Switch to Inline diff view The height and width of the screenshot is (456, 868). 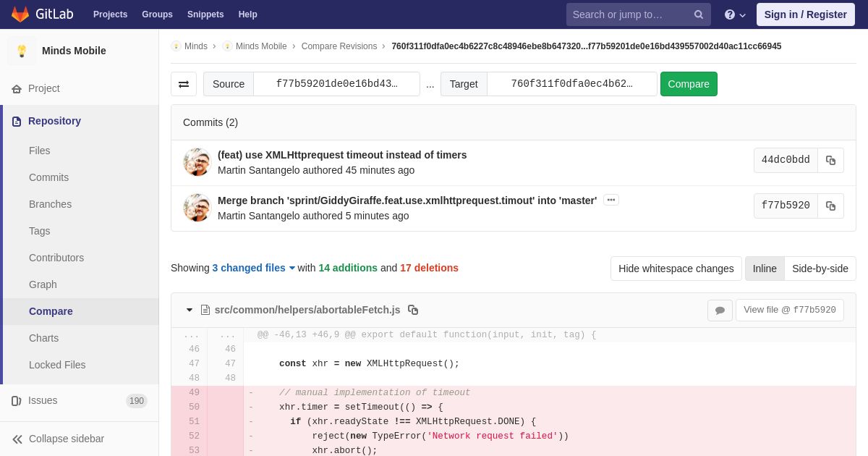(x=765, y=269)
